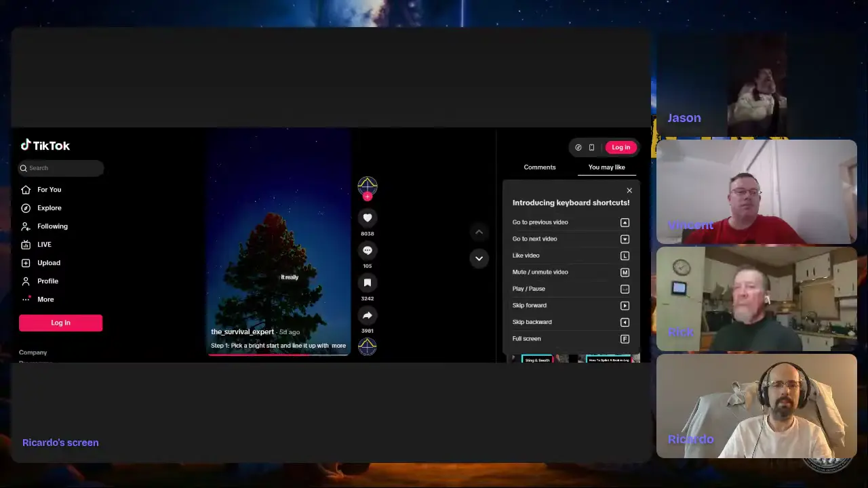Click the F key icon for Full screen
The width and height of the screenshot is (868, 488).
[x=625, y=339]
